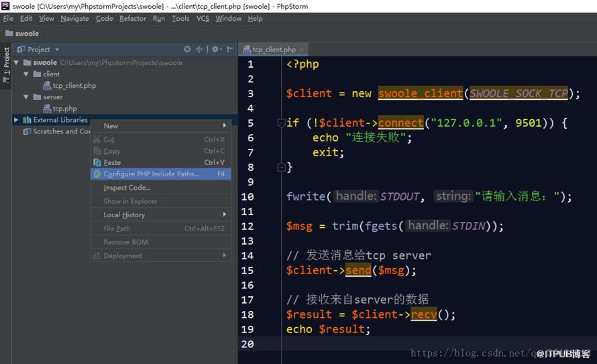Viewport: 597px width, 364px height.
Task: Collapse the if block fold marker on line 5
Action: (281, 123)
